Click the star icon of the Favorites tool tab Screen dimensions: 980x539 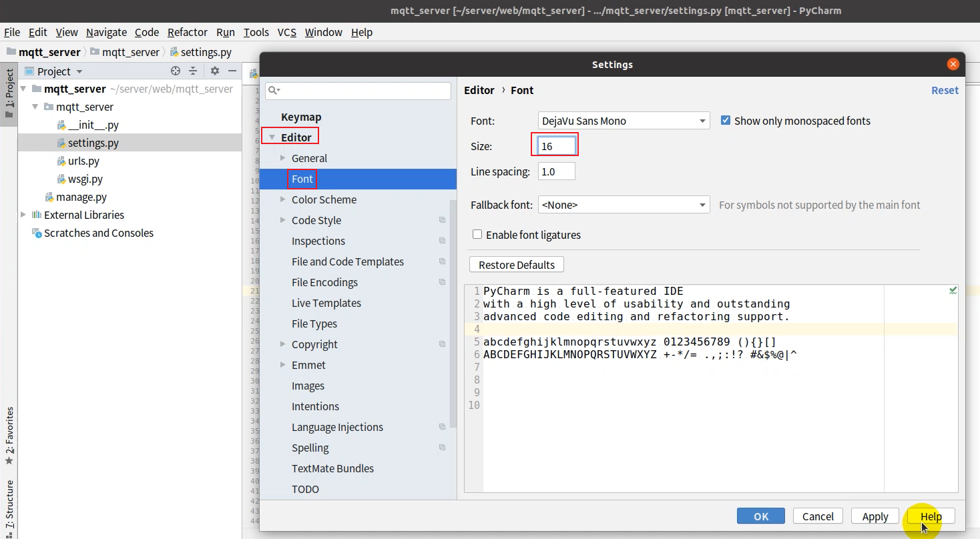(x=9, y=460)
